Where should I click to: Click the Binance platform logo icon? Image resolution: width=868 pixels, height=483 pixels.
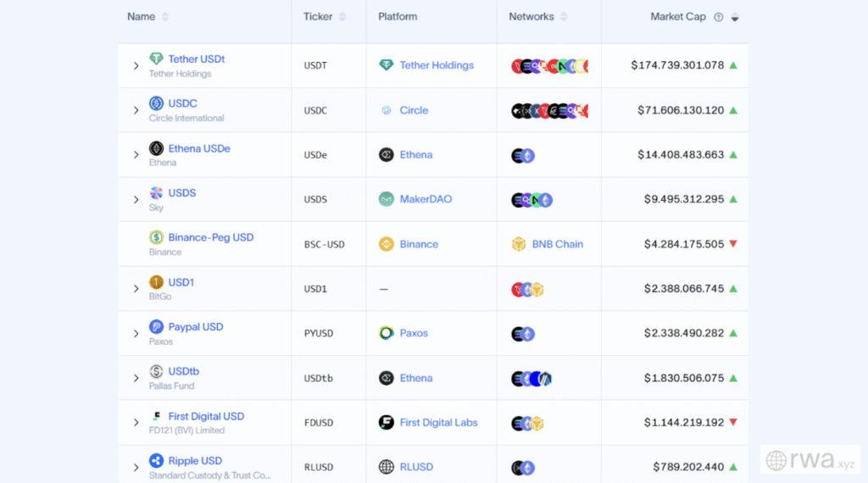(x=387, y=244)
